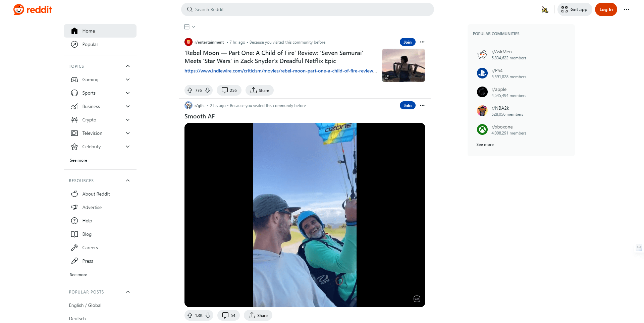Viewport: 644px width, 323px height.
Task: Click the Reddit logo
Action: (x=33, y=9)
